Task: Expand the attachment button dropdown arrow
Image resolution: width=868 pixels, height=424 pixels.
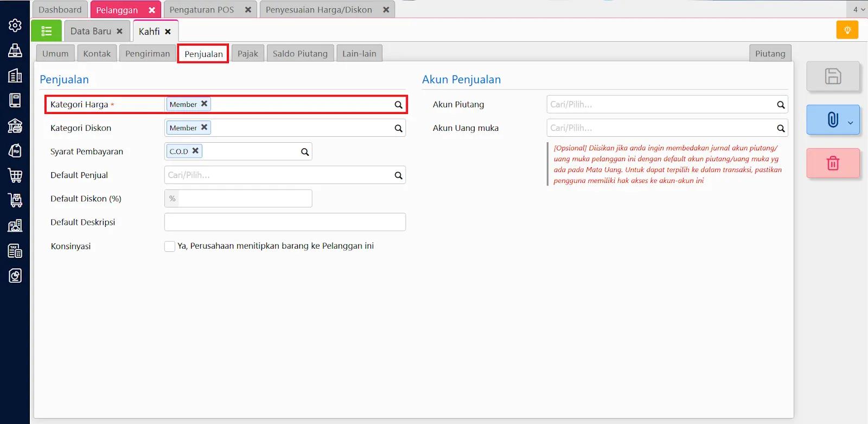Action: 850,123
